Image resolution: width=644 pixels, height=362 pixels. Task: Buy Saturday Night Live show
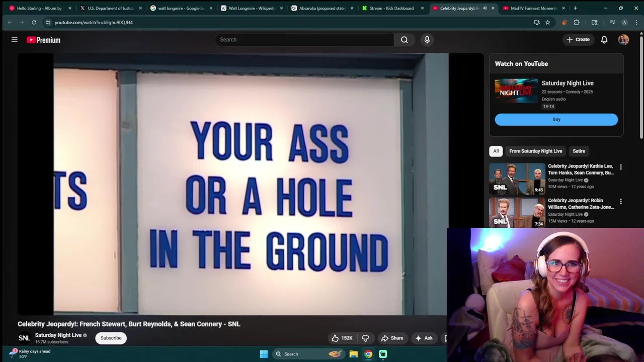(556, 119)
